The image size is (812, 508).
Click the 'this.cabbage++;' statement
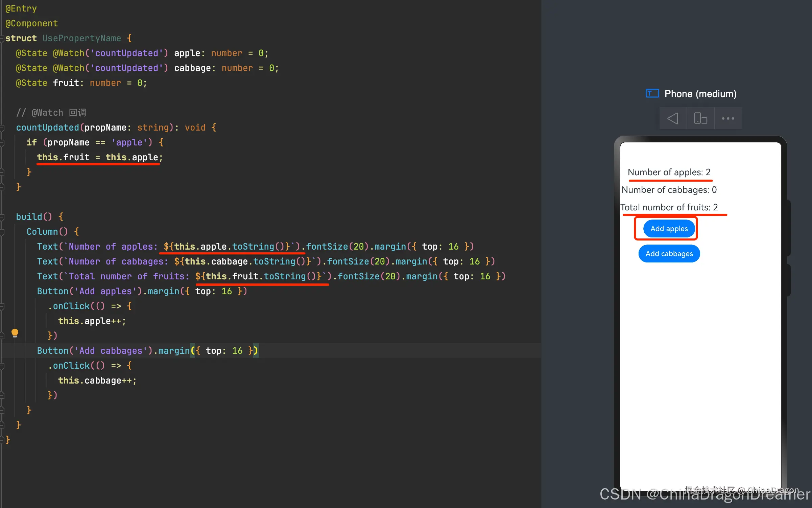(x=97, y=380)
